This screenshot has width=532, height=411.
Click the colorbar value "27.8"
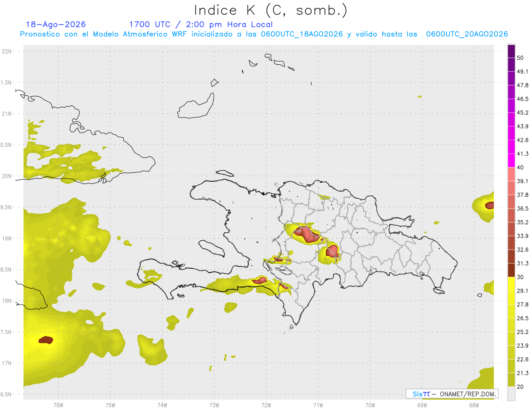click(x=523, y=304)
